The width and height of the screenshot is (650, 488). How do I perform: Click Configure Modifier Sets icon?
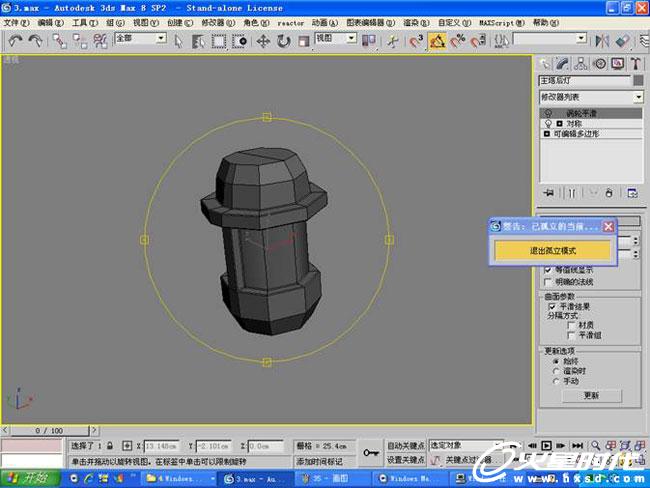632,193
